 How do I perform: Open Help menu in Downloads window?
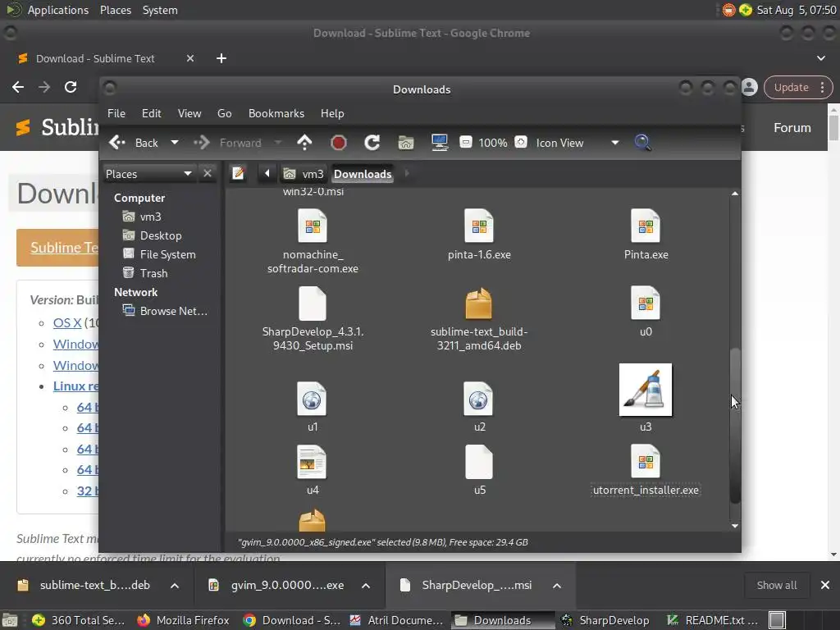pos(332,113)
